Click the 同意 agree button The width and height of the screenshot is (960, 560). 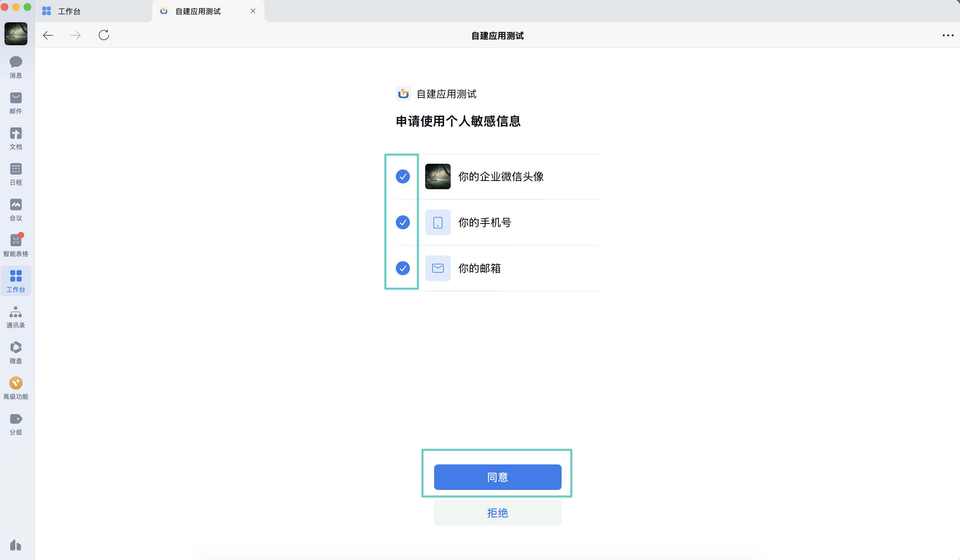[x=497, y=477]
